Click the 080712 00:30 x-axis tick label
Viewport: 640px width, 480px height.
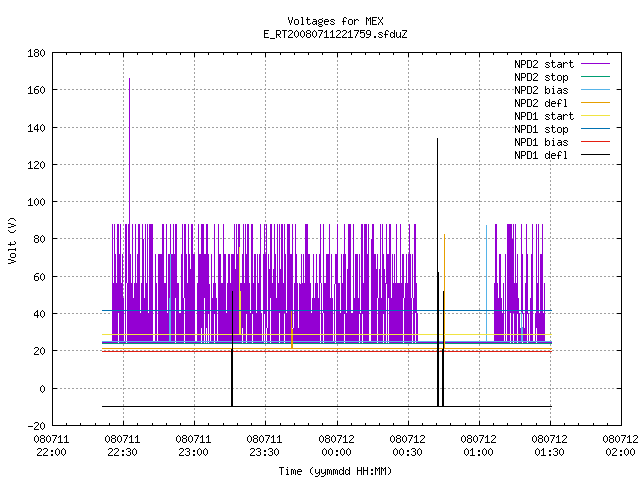(x=407, y=446)
